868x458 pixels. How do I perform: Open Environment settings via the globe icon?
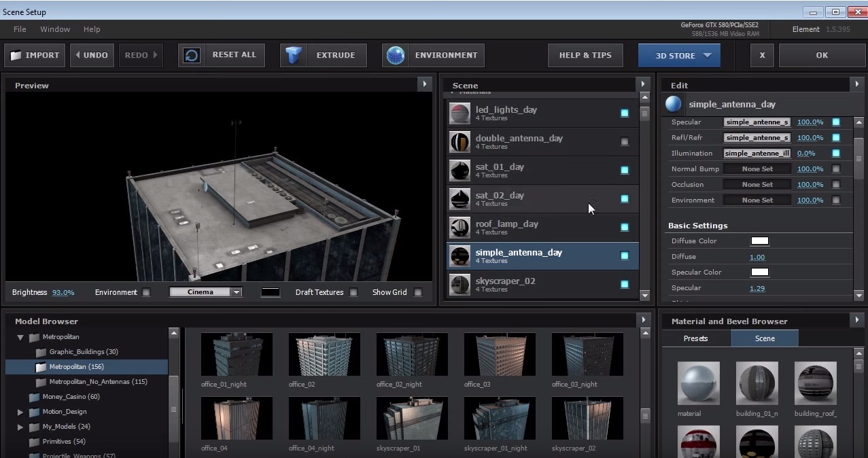click(x=395, y=55)
